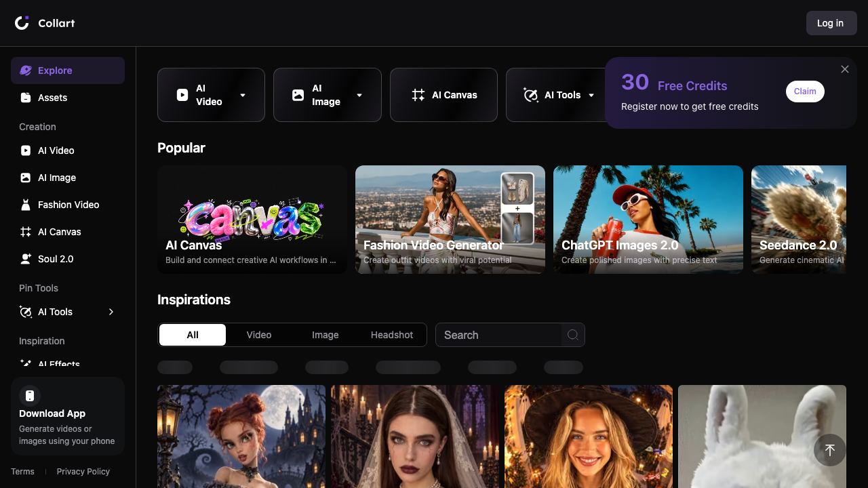This screenshot has width=868, height=488.
Task: Open the veiled bride inspiration image
Action: [x=415, y=436]
